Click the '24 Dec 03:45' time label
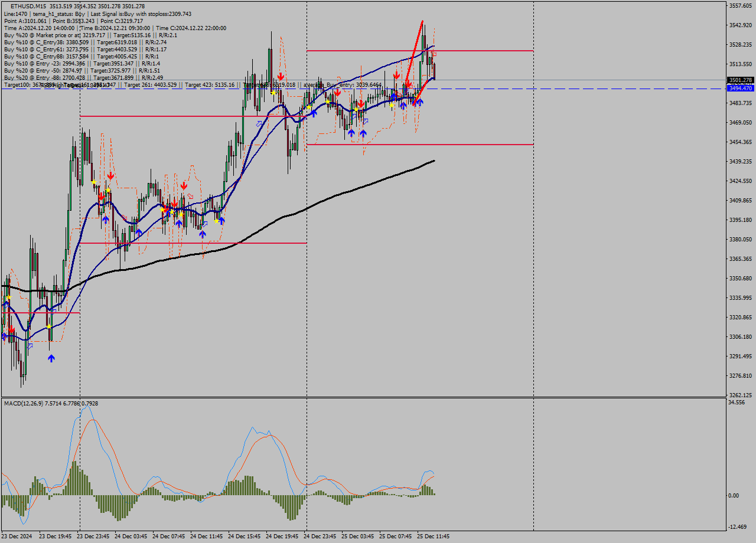 tap(131, 537)
